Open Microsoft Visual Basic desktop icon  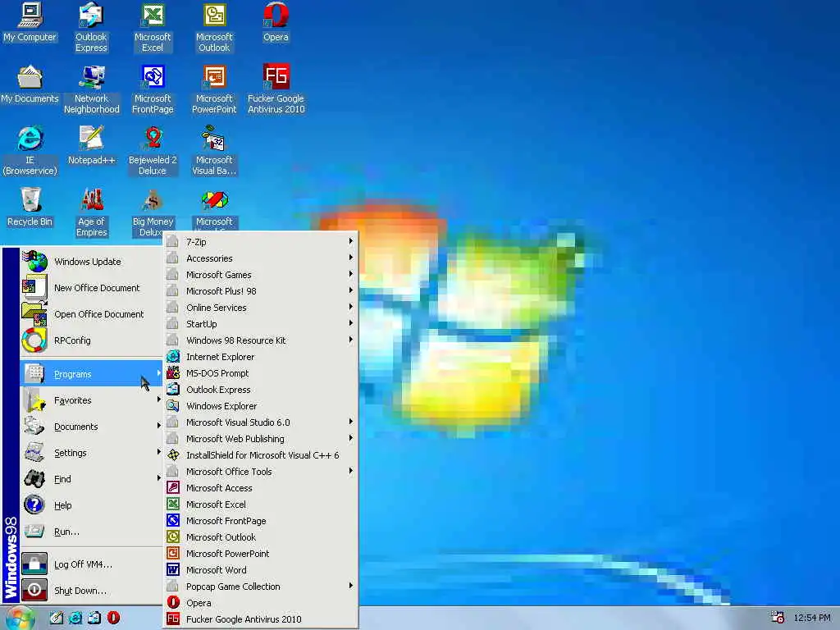214,151
